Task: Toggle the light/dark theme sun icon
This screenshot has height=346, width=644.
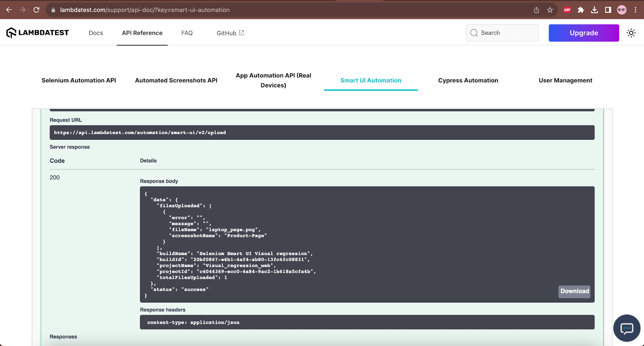Action: pyautogui.click(x=631, y=33)
